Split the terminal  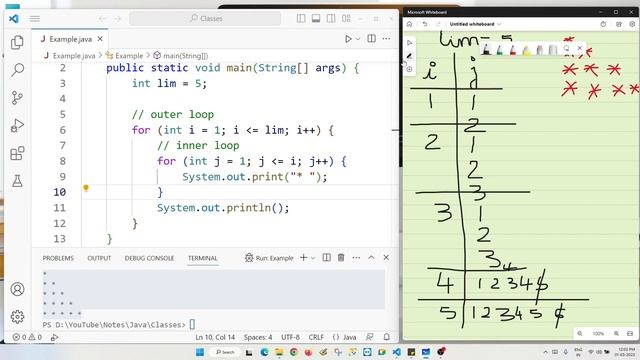[x=327, y=258]
